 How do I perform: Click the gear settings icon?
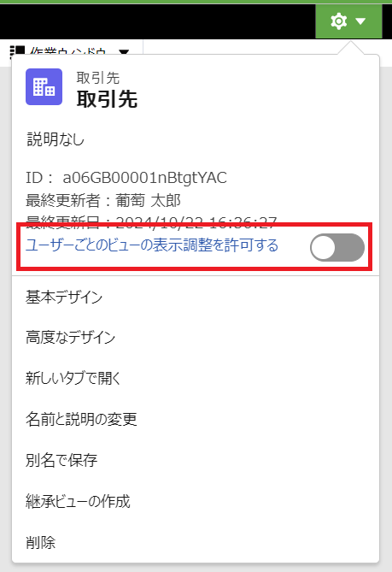click(338, 21)
